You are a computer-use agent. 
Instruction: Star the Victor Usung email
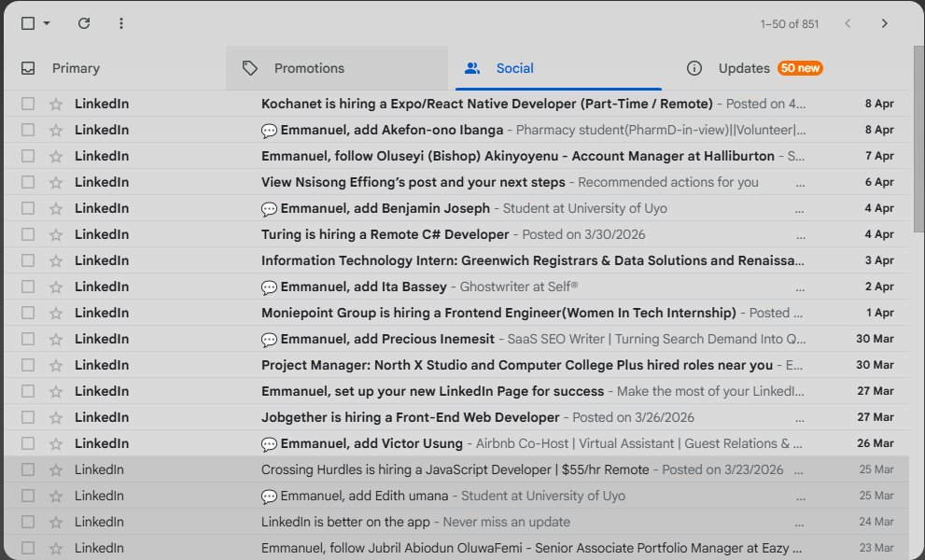pyautogui.click(x=56, y=443)
